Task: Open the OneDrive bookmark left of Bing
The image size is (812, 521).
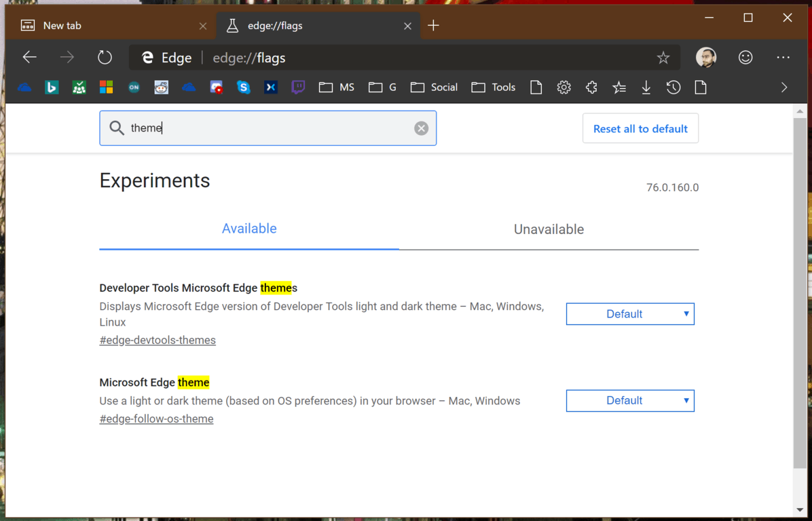Action: pyautogui.click(x=24, y=88)
